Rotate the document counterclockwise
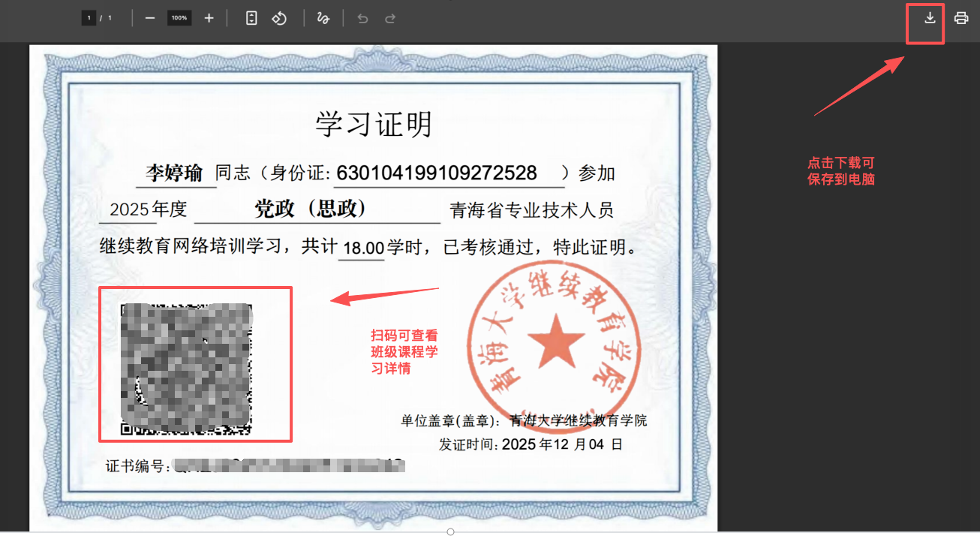 point(279,18)
